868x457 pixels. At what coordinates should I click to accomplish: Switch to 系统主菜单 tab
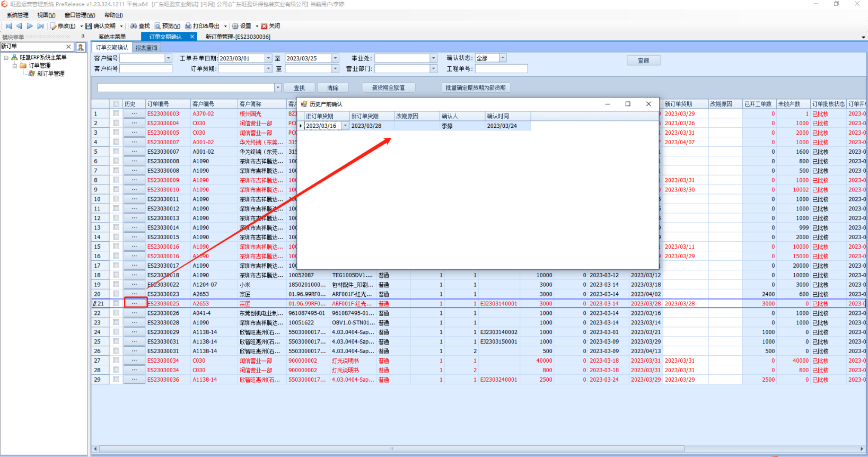click(x=112, y=37)
